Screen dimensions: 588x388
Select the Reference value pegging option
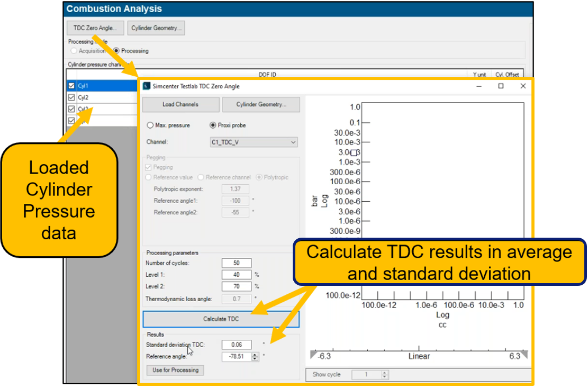click(149, 177)
